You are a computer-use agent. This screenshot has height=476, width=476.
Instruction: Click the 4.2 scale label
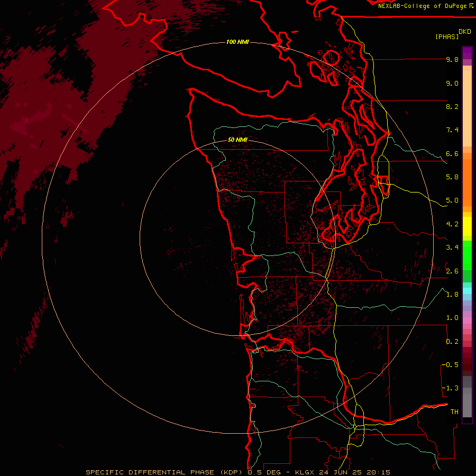[x=452, y=224]
